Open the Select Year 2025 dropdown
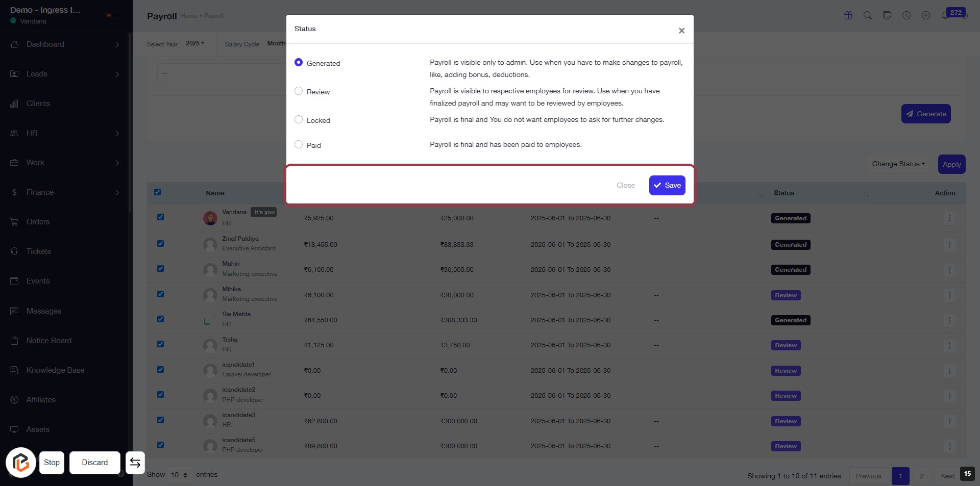Image resolution: width=980 pixels, height=486 pixels. coord(194,44)
